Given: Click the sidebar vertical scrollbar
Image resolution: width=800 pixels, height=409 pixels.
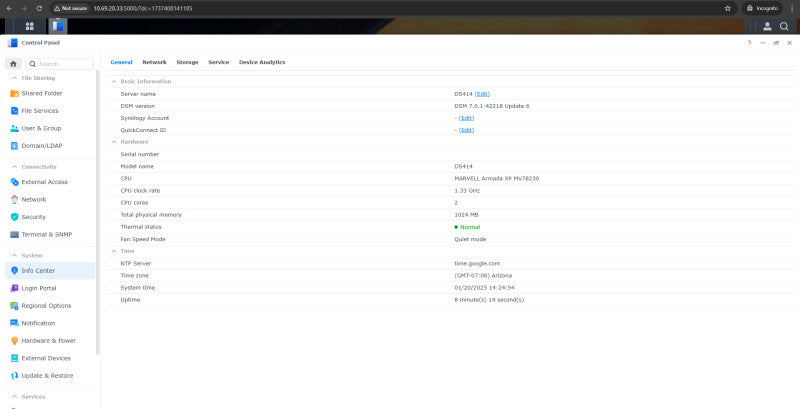Looking at the screenshot, I should [x=97, y=212].
